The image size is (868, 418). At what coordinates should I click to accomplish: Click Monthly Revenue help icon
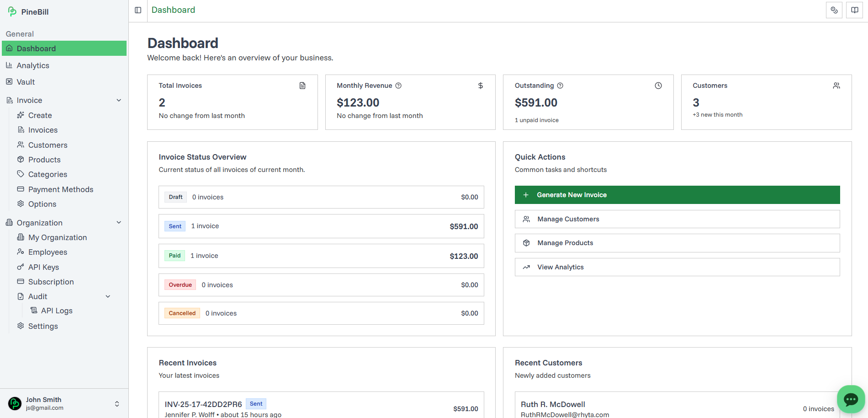[x=398, y=86]
